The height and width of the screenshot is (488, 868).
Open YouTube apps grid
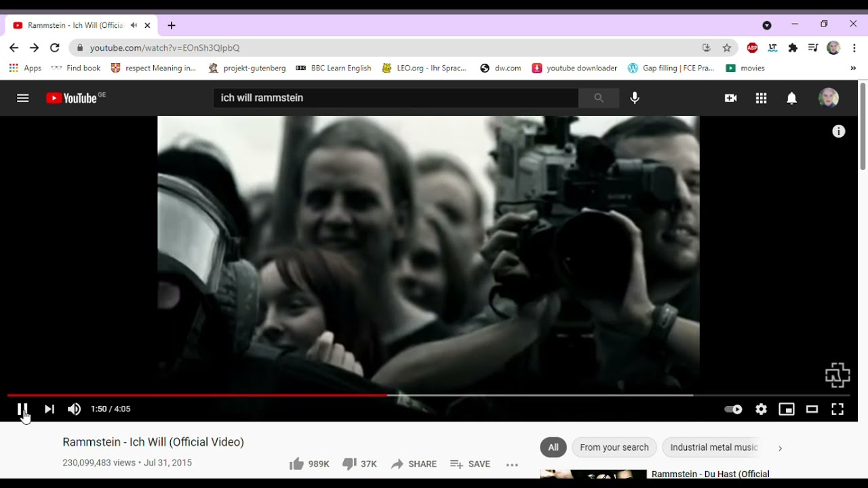click(x=761, y=98)
